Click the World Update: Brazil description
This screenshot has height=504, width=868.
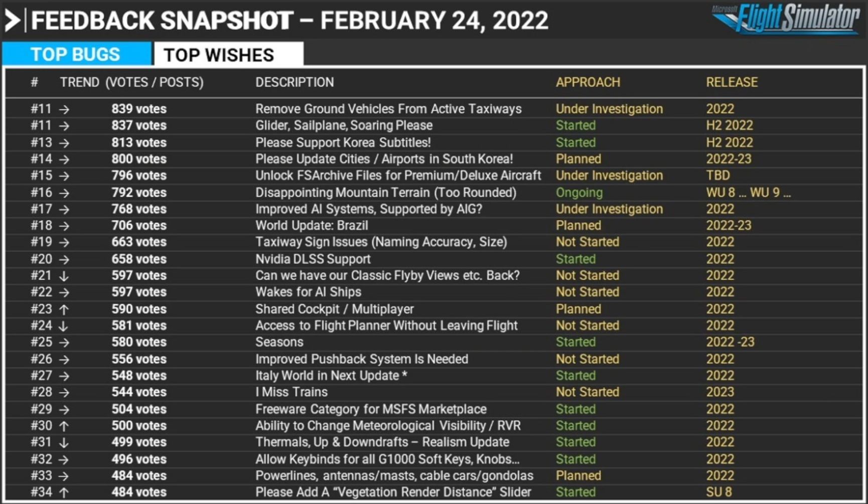312,226
